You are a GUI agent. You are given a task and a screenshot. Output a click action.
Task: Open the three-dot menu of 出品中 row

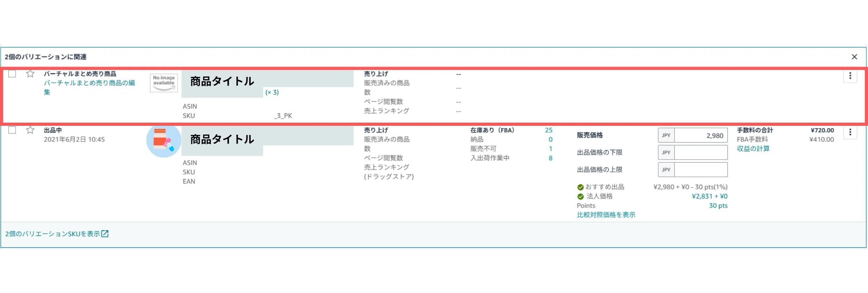coord(850,132)
